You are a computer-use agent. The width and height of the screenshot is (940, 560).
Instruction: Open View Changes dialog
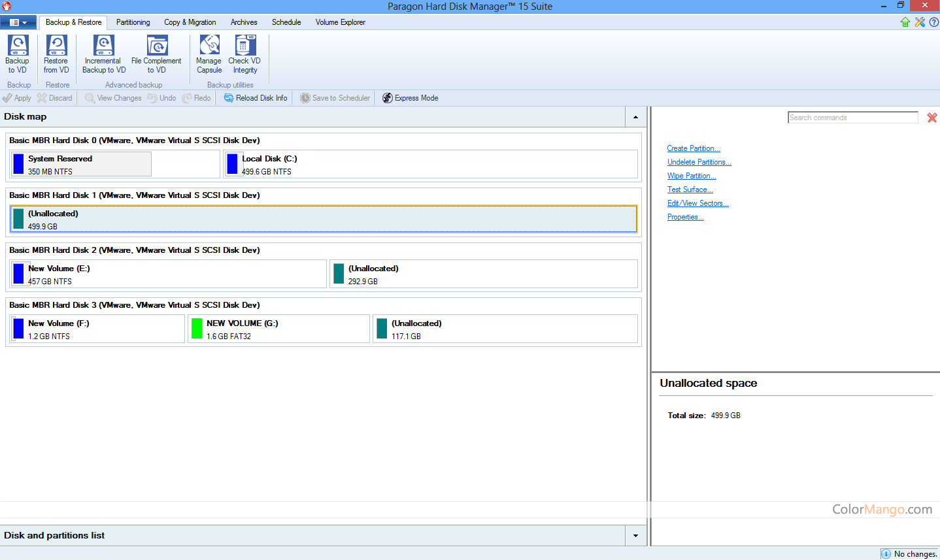(113, 98)
